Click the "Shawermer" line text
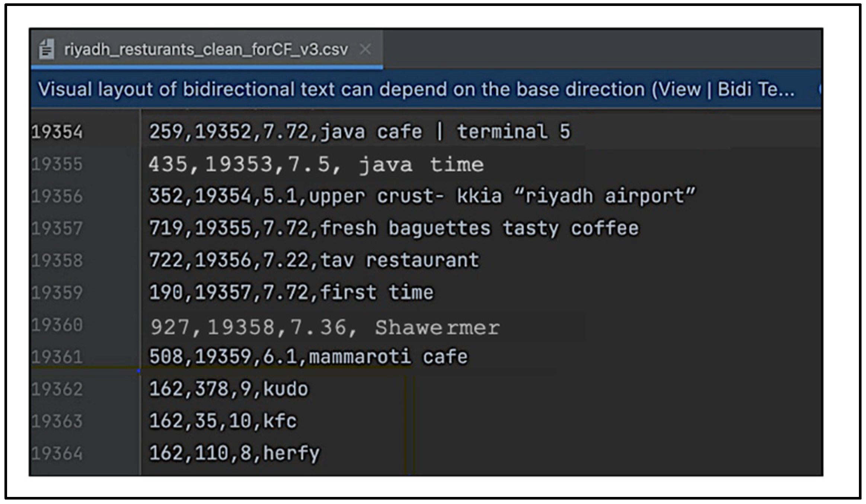The image size is (866, 504). coord(325,327)
